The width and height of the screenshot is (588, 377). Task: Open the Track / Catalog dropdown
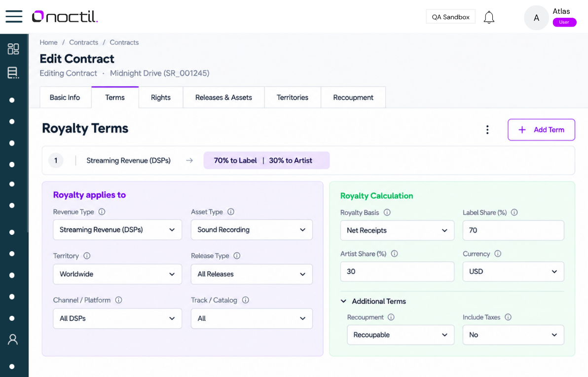pos(252,318)
